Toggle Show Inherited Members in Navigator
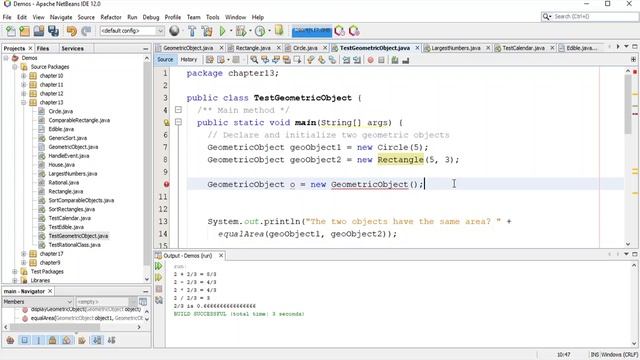 point(10,340)
